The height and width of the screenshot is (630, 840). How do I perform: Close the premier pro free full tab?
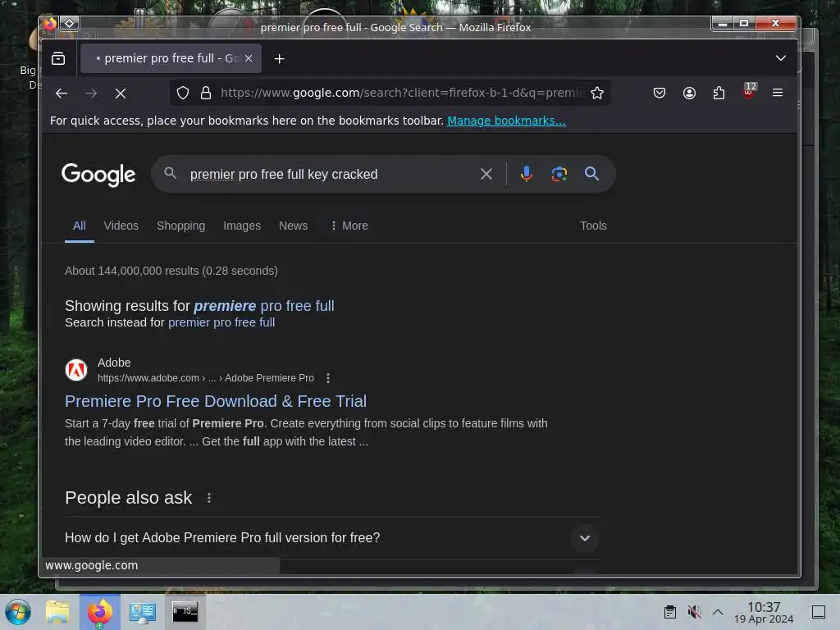[x=249, y=58]
